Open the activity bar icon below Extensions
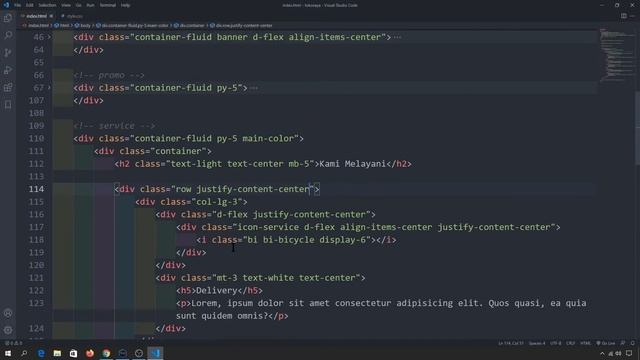Image resolution: width=640 pixels, height=360 pixels. coord(8,105)
